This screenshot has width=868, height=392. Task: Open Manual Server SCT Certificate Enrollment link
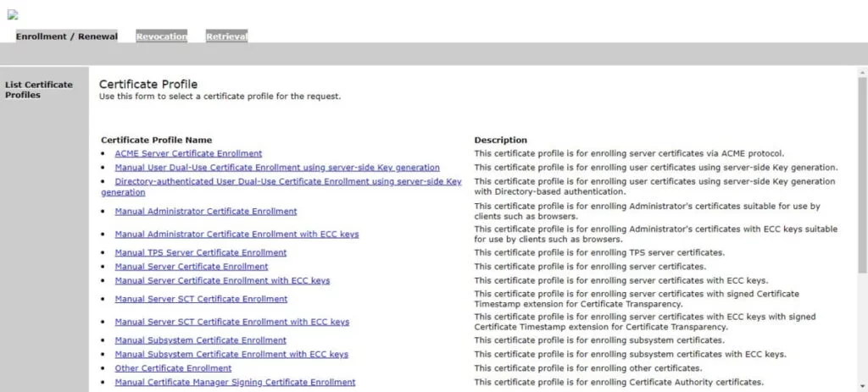coord(201,299)
